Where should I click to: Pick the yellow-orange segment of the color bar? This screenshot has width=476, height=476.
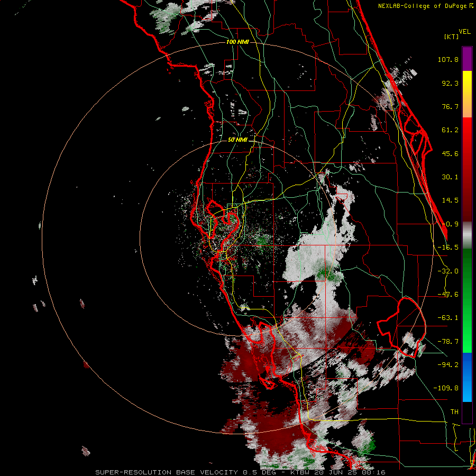point(467,94)
